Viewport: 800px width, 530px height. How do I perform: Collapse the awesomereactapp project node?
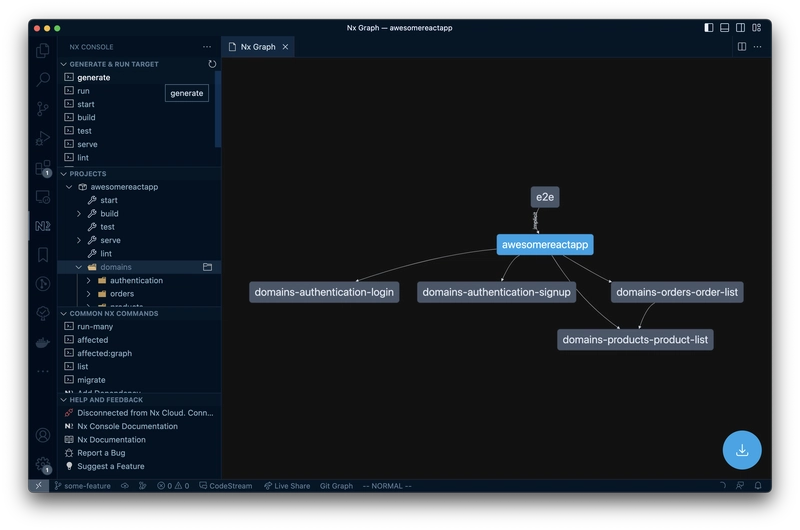[69, 187]
